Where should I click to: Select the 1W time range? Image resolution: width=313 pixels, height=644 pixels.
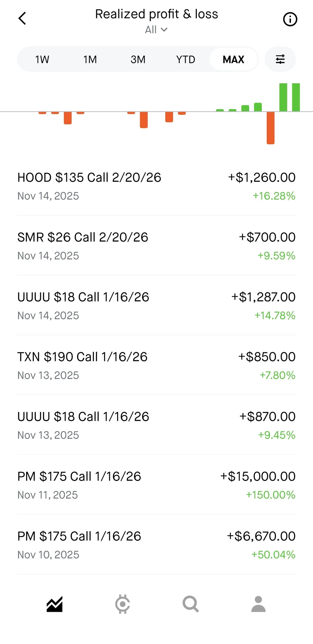click(x=42, y=59)
